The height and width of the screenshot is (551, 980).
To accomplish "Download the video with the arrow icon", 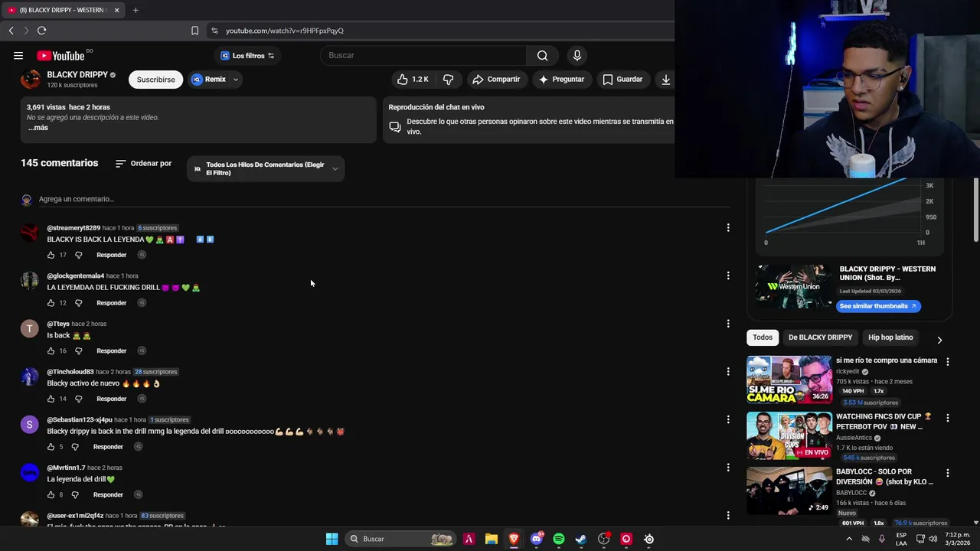I will (x=665, y=79).
